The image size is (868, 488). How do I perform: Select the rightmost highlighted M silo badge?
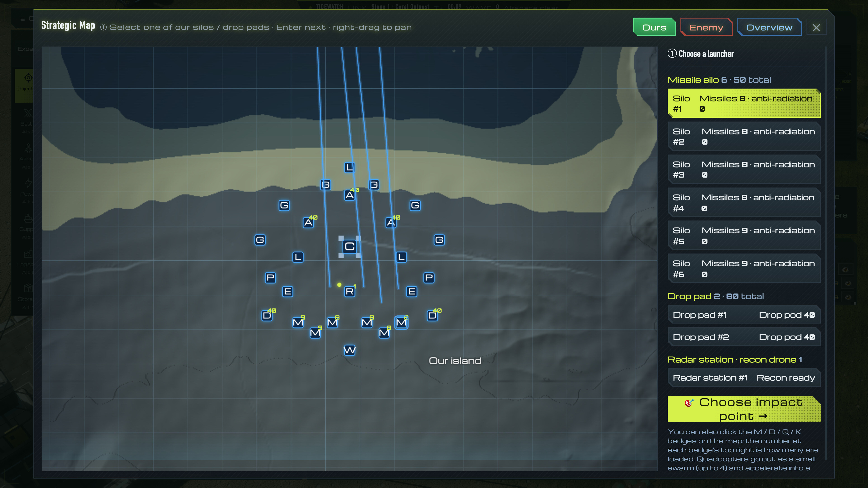click(401, 323)
